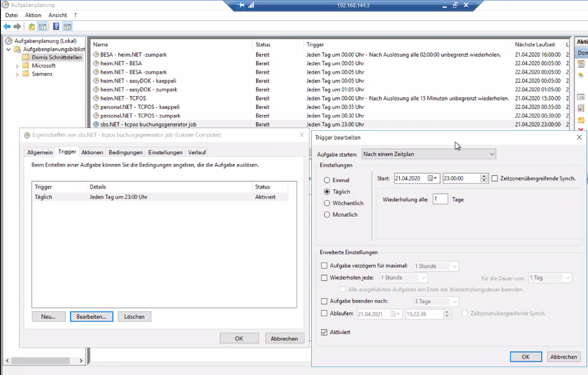Click the Aufgabenplanung (Lokal) clock icon
Screen dimensions: 588x375
click(9, 41)
